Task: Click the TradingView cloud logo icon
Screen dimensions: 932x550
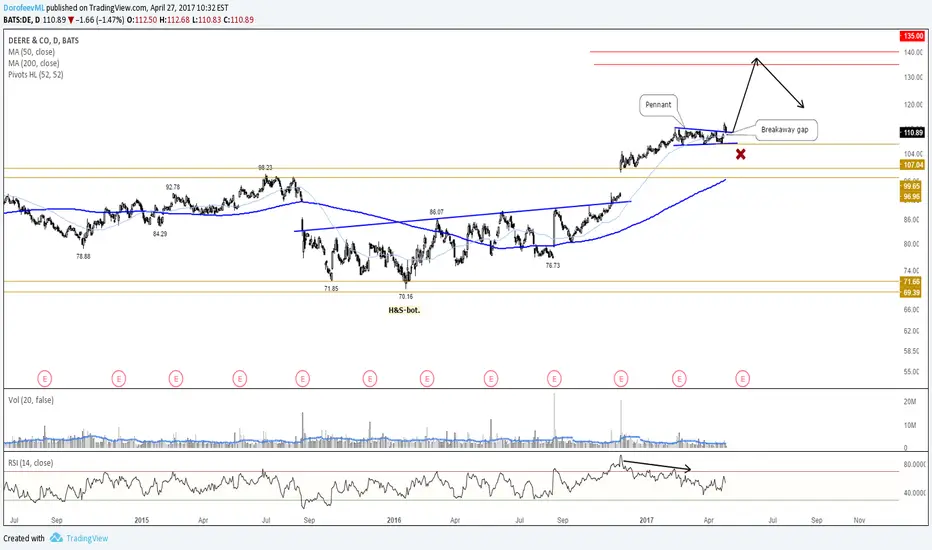Action: (x=56, y=538)
